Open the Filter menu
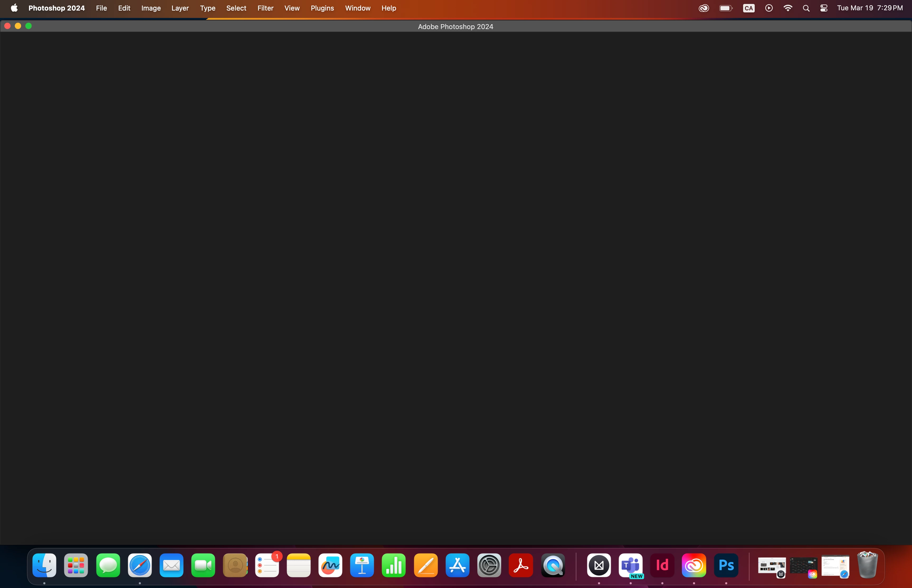The image size is (912, 588). pos(265,8)
